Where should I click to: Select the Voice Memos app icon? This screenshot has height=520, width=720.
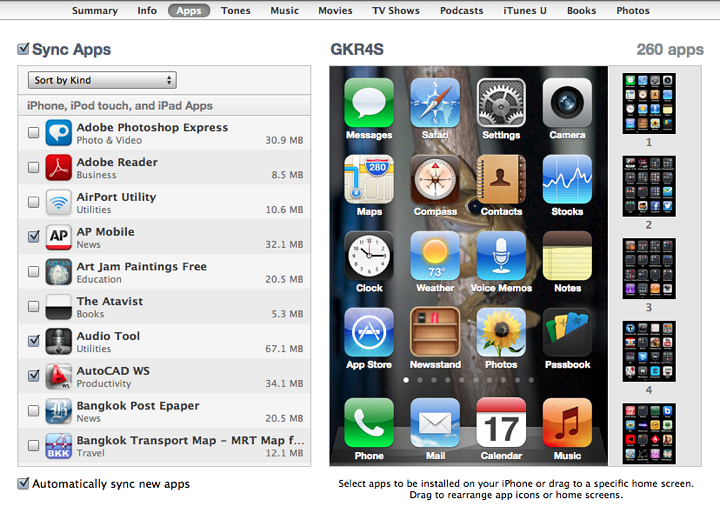[501, 256]
